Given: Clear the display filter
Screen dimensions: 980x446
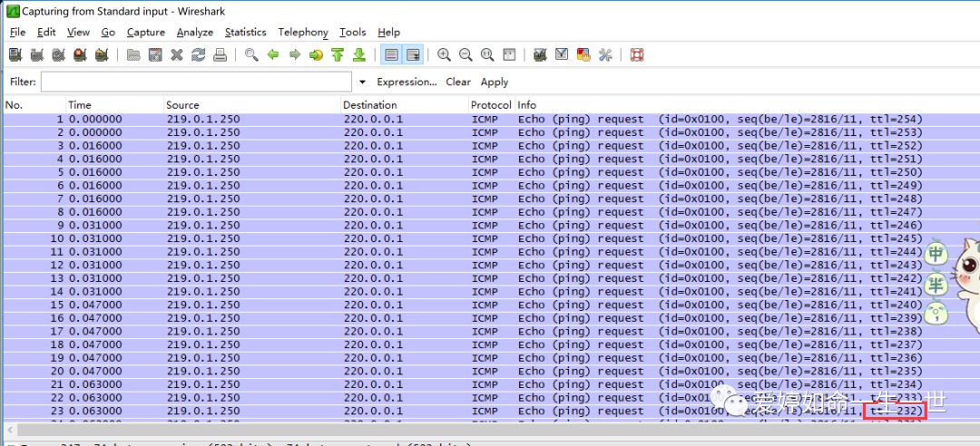Looking at the screenshot, I should coord(458,82).
